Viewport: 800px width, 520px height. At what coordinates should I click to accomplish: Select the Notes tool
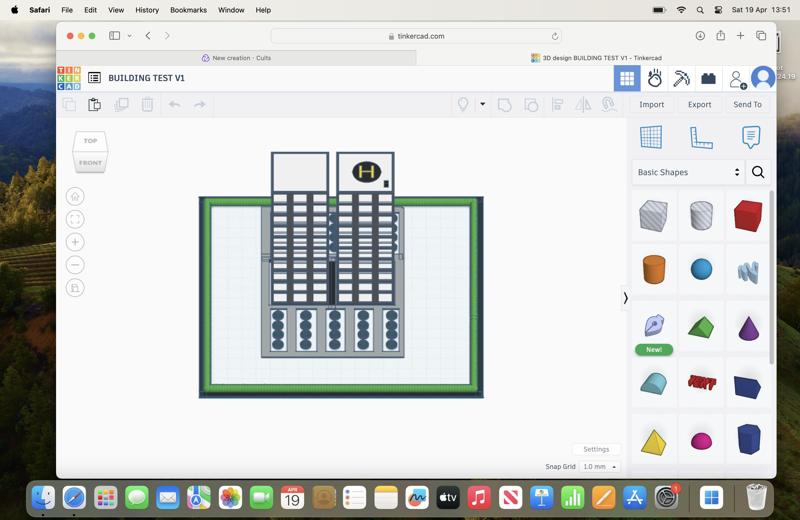751,137
